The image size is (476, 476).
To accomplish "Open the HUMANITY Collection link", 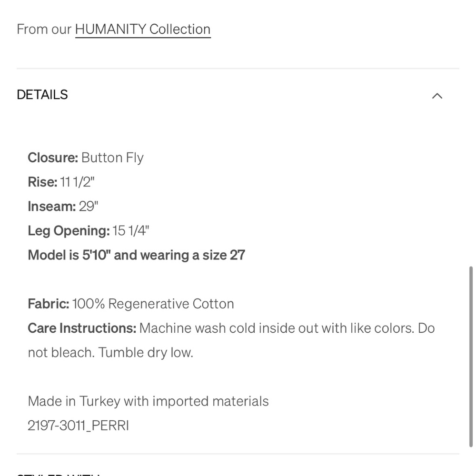I will click(x=143, y=30).
